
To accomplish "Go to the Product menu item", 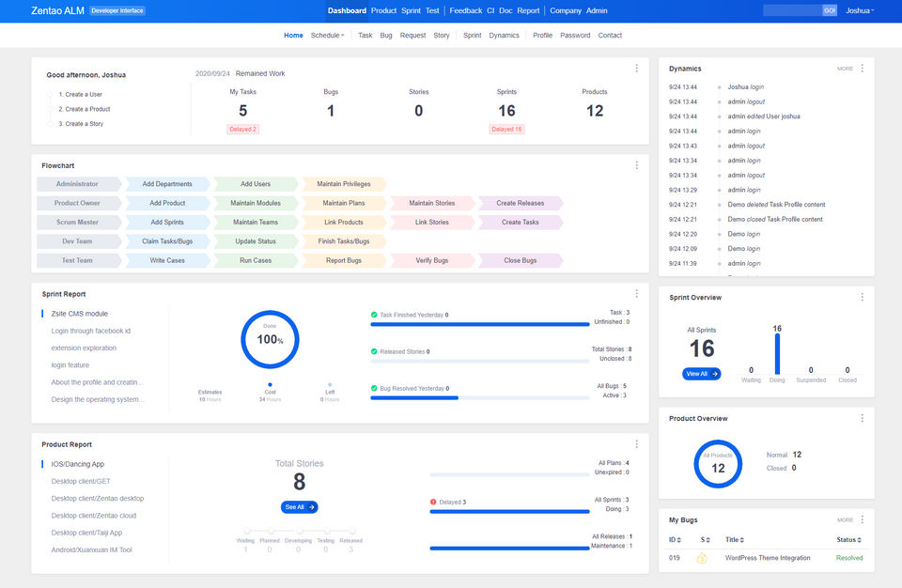I will [x=383, y=10].
